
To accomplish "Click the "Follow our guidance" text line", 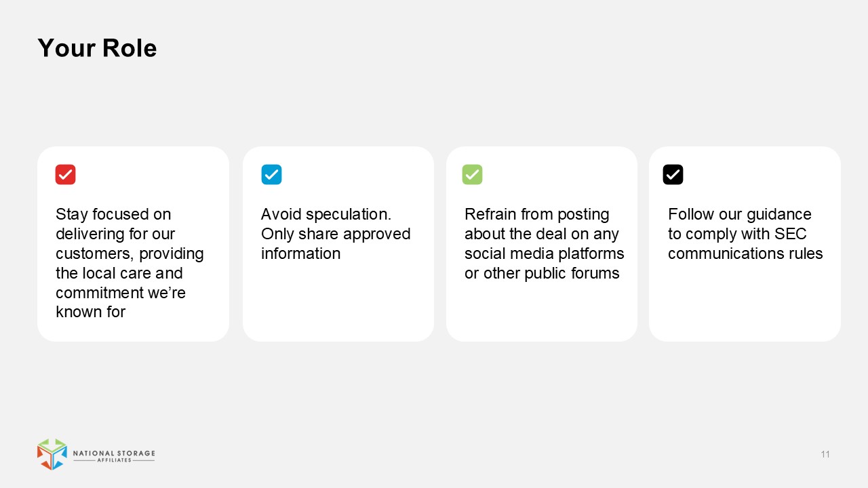I will (739, 214).
